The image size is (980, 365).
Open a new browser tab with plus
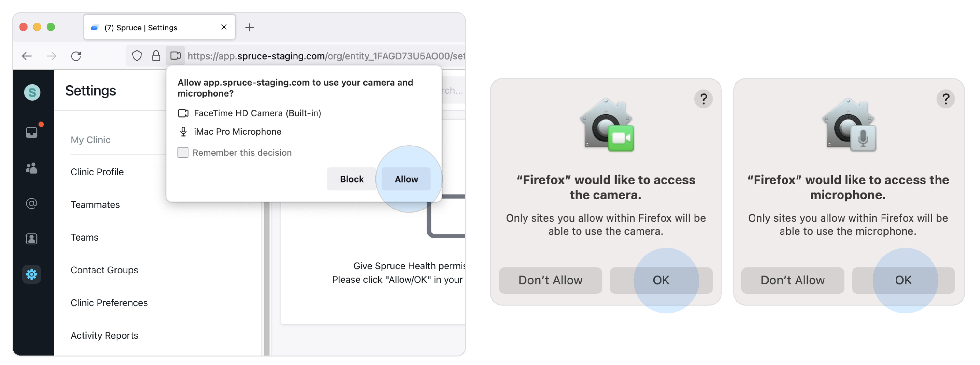(250, 27)
